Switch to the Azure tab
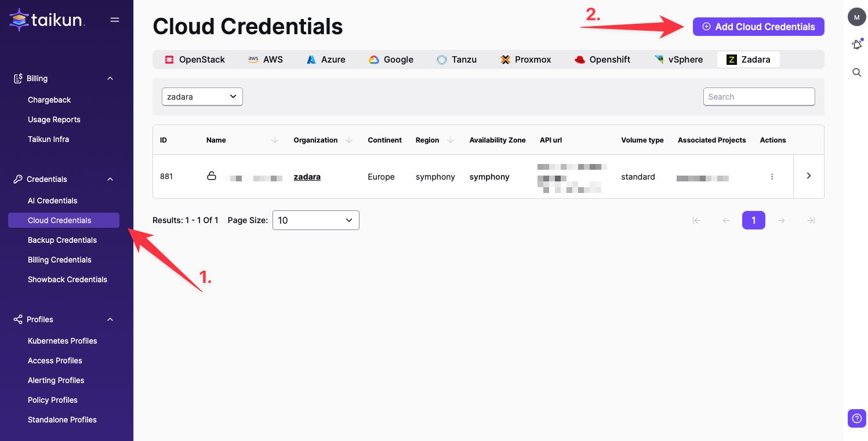This screenshot has width=868, height=441. (326, 59)
